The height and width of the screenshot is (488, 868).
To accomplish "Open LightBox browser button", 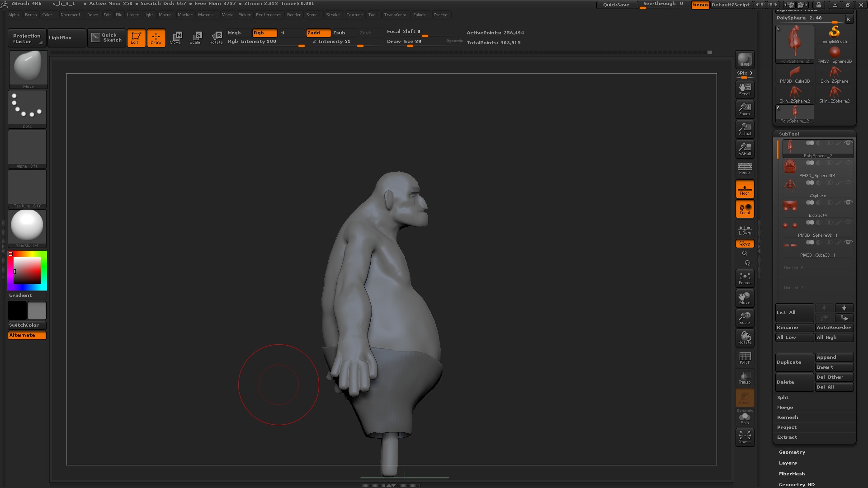I will (66, 38).
